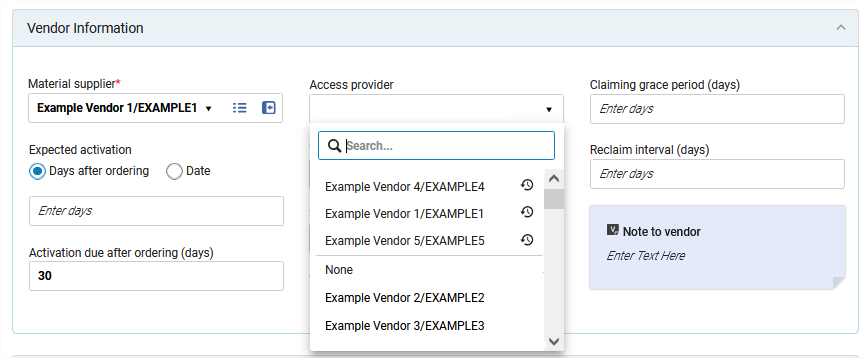The width and height of the screenshot is (866, 363).
Task: Click the recent history icon for Example Vendor 4/EXAMPLE4
Action: pyautogui.click(x=527, y=186)
